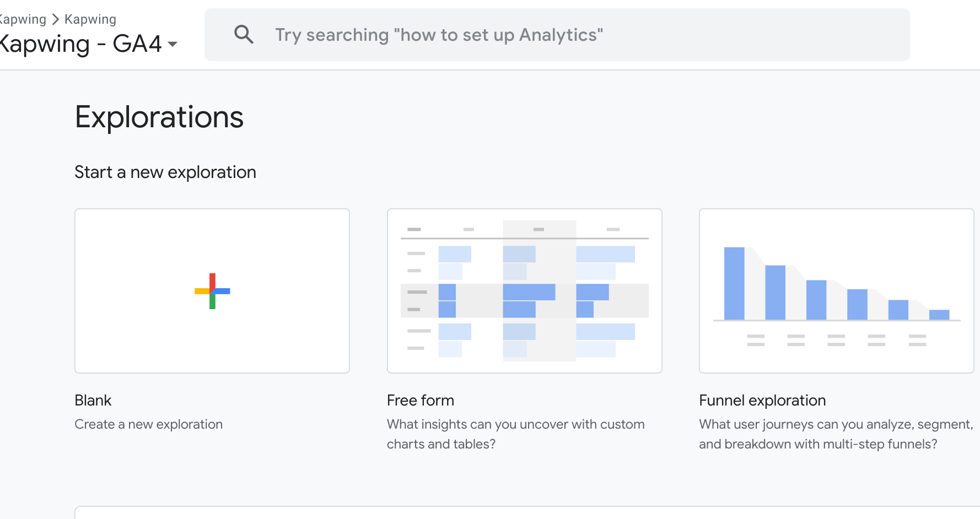Screen dimensions: 980x519
Task: Open the Funnel exploration template thumbnail
Action: click(836, 291)
